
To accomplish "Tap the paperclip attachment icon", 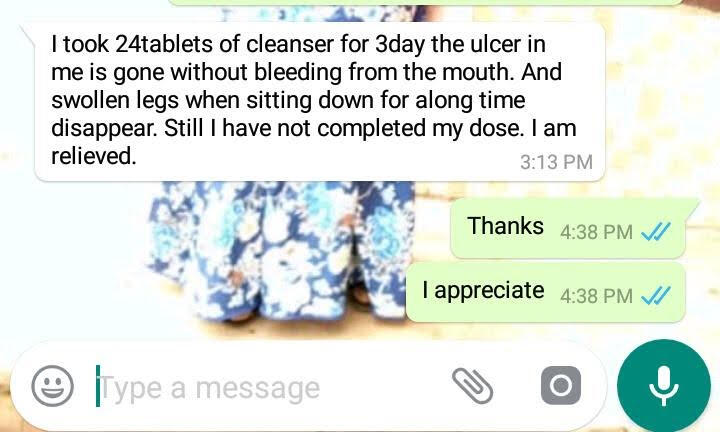I will (x=472, y=386).
